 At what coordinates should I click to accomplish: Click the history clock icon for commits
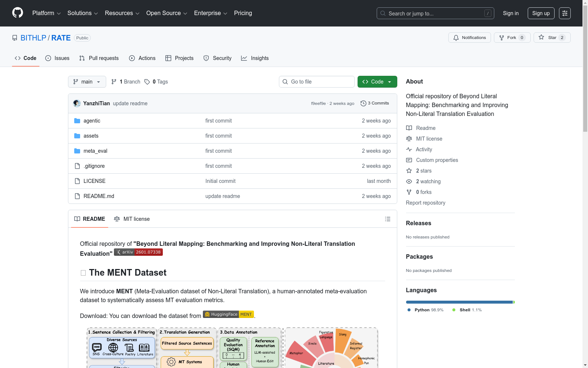(363, 103)
